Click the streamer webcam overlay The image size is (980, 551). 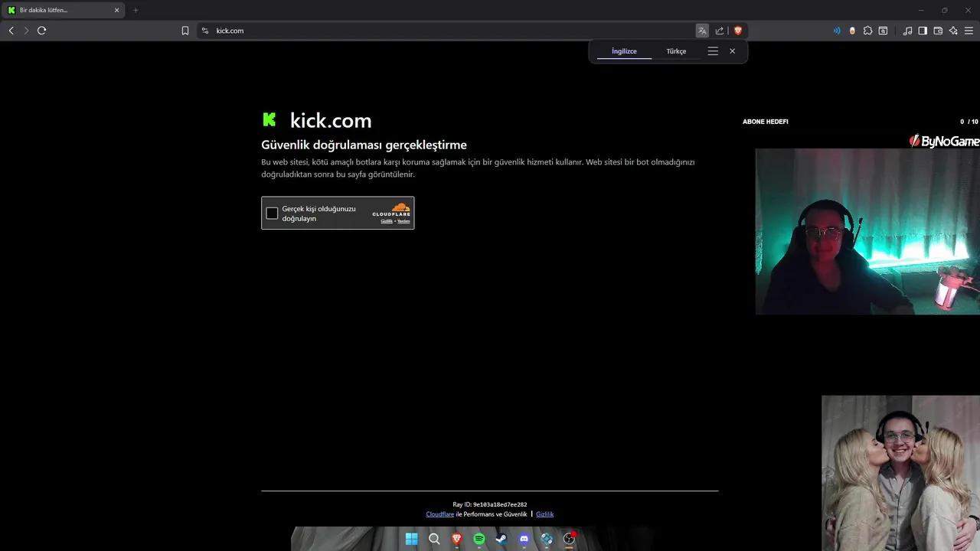(867, 231)
